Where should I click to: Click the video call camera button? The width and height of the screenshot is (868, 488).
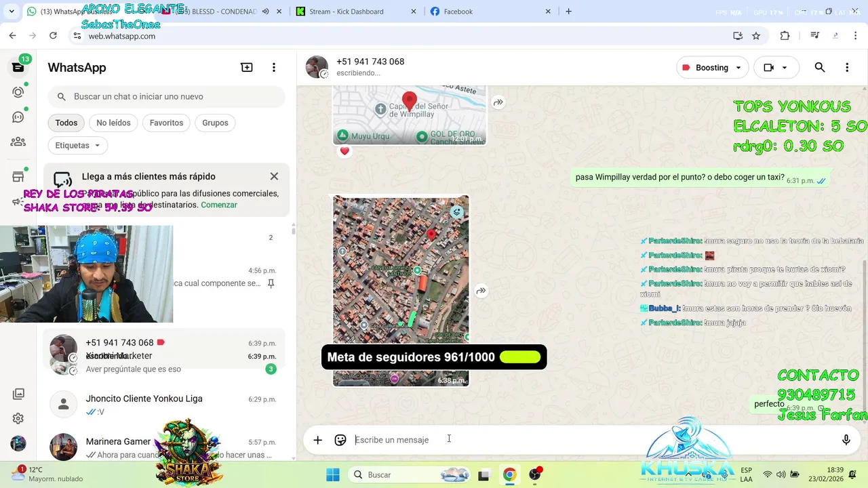click(769, 67)
